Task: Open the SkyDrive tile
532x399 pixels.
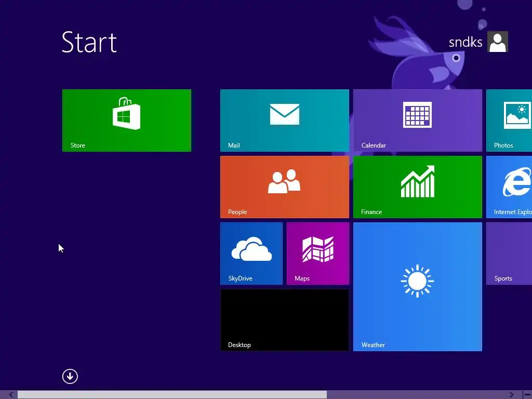Action: point(251,254)
